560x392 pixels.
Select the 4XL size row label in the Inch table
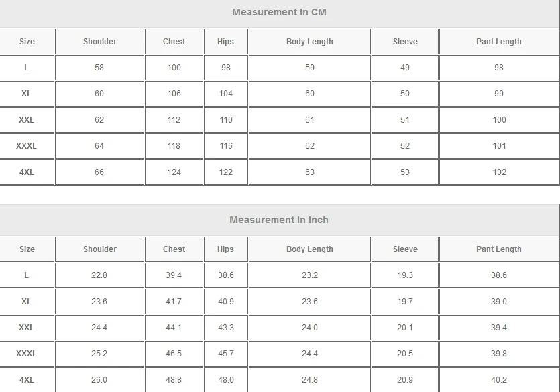[27, 380]
